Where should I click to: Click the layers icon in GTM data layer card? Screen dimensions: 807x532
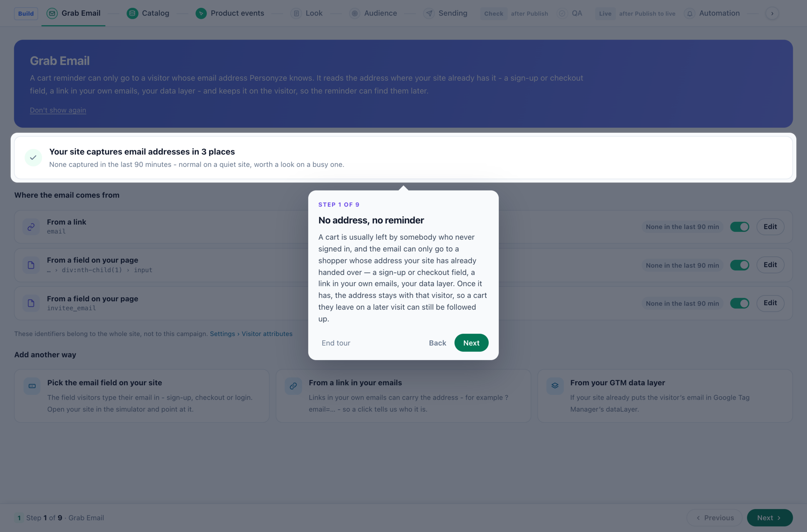pos(555,386)
